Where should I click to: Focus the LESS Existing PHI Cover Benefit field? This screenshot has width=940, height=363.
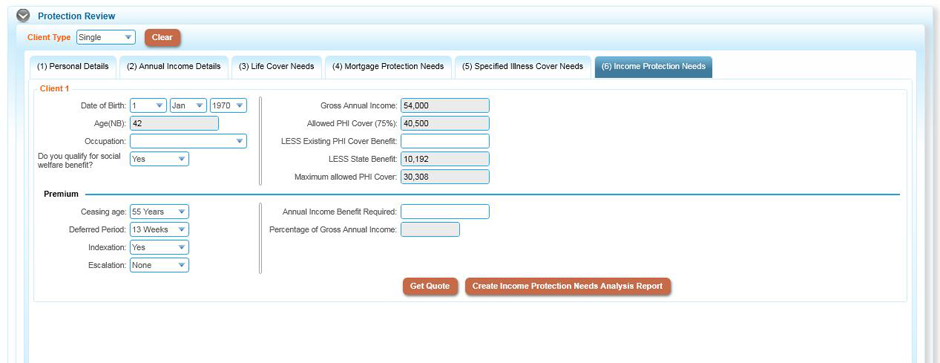click(x=445, y=141)
